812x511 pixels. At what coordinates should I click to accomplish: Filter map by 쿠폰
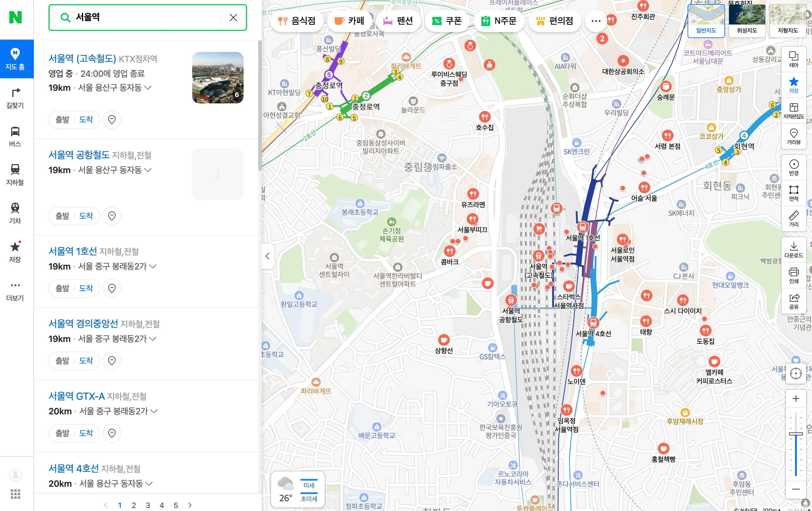[447, 21]
